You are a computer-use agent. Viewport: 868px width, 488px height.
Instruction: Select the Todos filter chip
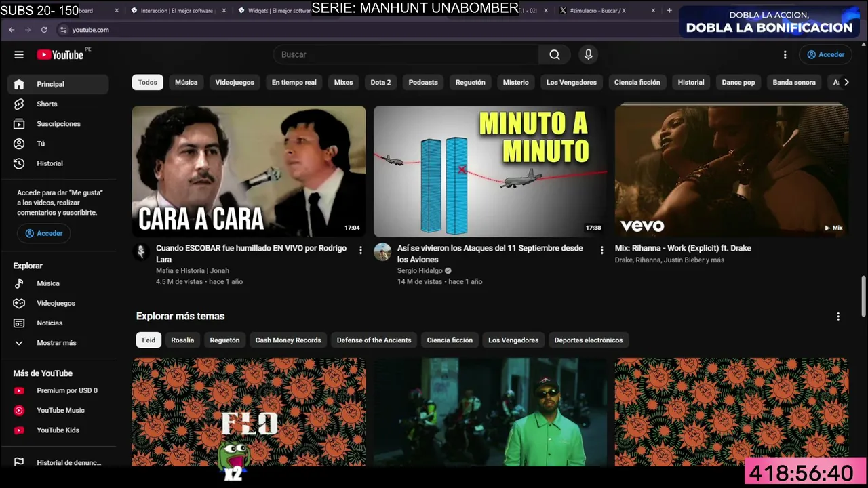pos(147,83)
